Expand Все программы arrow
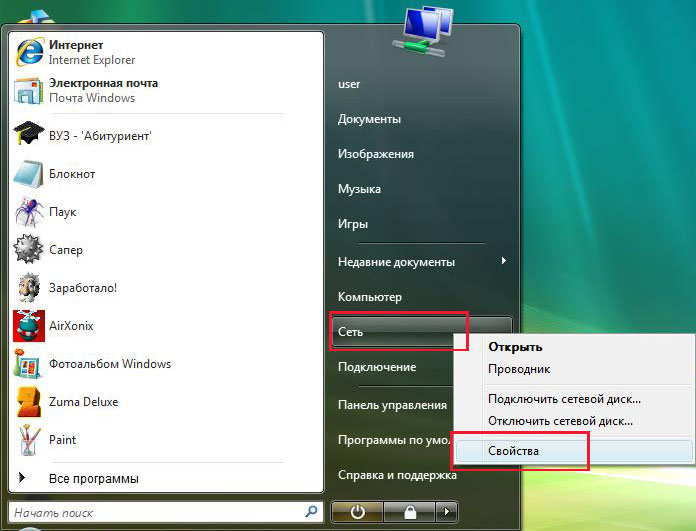The height and width of the screenshot is (531, 696). [x=22, y=478]
